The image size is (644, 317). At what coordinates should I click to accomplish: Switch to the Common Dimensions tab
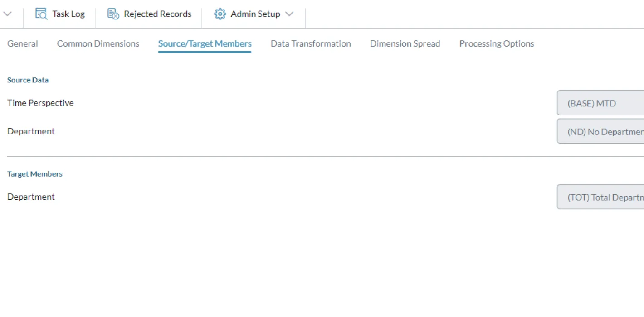click(x=98, y=43)
